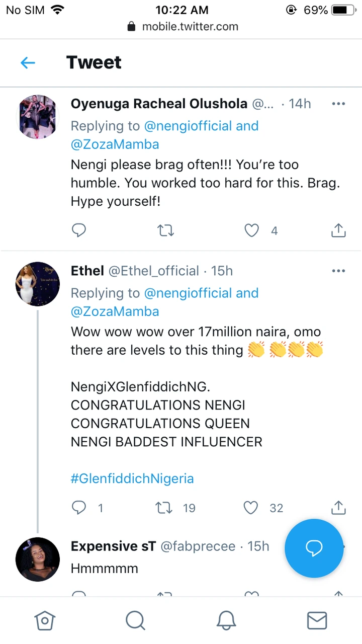362x644 pixels.
Task: Like Ethel's tweet with 32 likes
Action: (251, 508)
